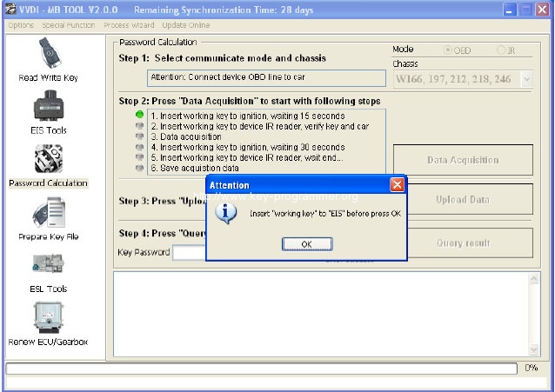Click Update Online in menu bar
The width and height of the screenshot is (555, 392).
[x=185, y=25]
